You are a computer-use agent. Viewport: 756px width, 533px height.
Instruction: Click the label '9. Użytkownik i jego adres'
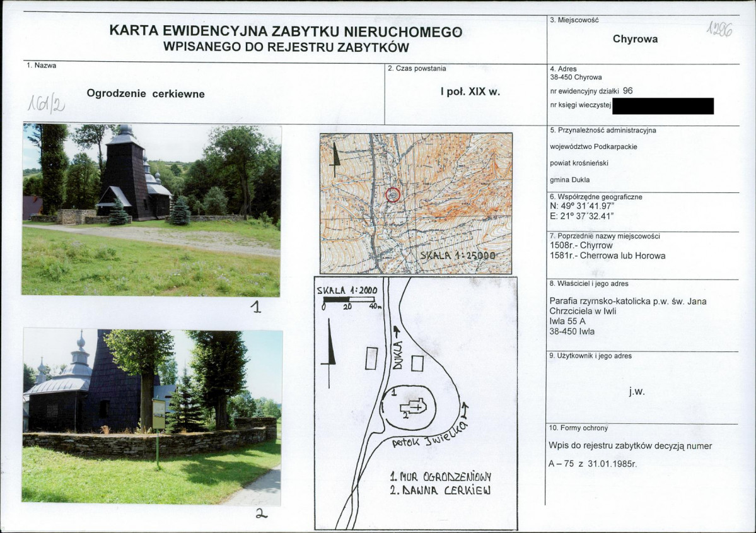(x=590, y=356)
